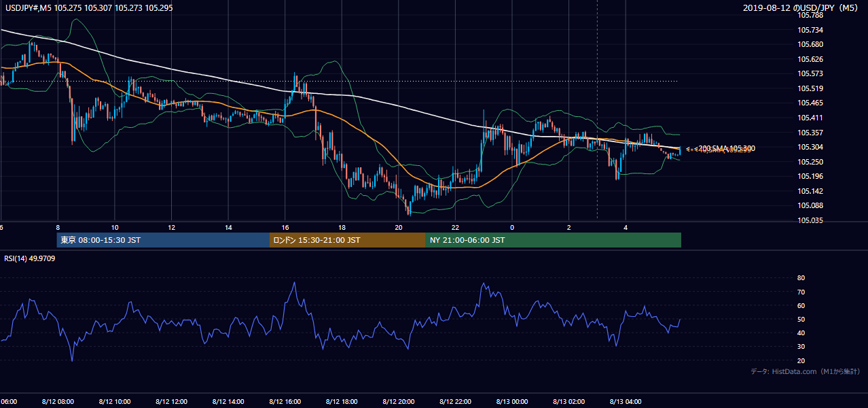Select the ロンドン 15:30-21:00 JST session bar

point(348,240)
